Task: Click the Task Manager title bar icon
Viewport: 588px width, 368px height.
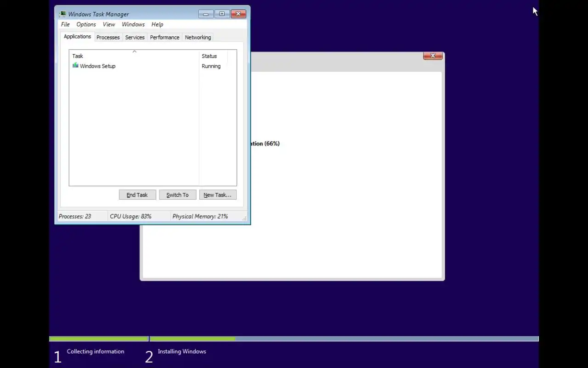Action: tap(62, 14)
